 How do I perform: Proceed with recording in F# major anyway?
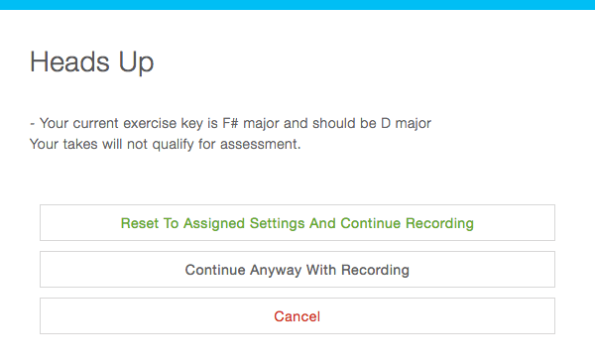click(297, 269)
